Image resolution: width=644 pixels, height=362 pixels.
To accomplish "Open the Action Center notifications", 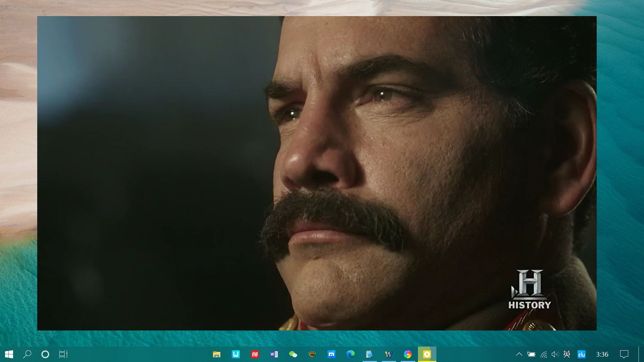I will pyautogui.click(x=624, y=354).
